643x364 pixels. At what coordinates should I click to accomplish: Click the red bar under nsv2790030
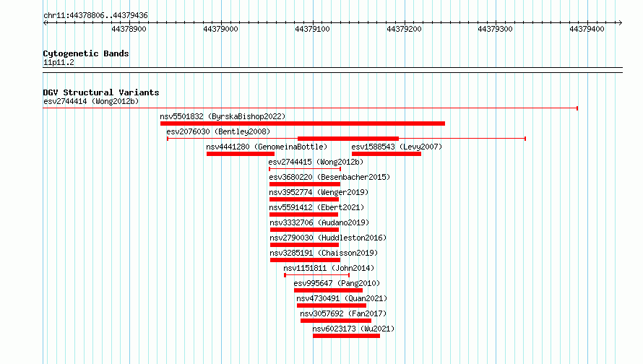(304, 245)
